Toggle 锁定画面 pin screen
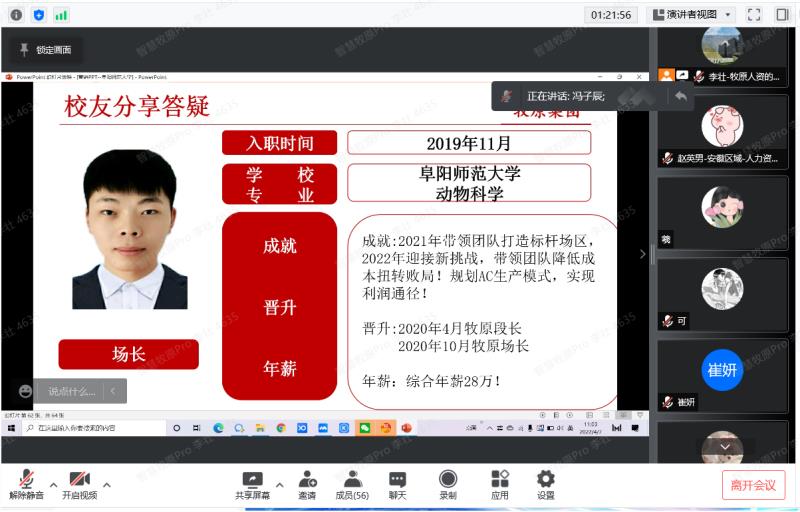The image size is (800, 512). (x=45, y=49)
